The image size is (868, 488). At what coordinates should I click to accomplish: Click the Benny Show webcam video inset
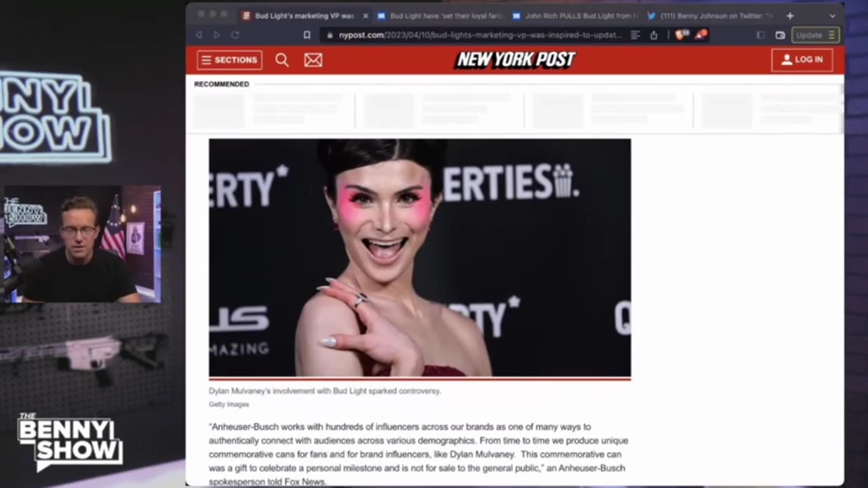coord(82,244)
